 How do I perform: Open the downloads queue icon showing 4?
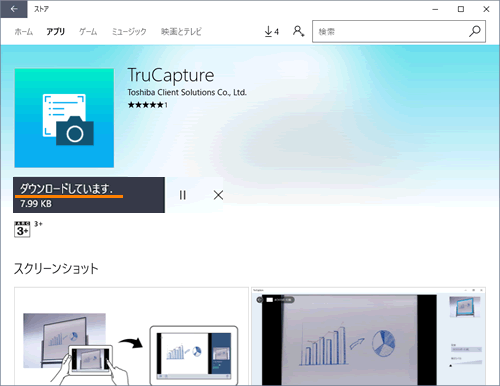click(272, 32)
